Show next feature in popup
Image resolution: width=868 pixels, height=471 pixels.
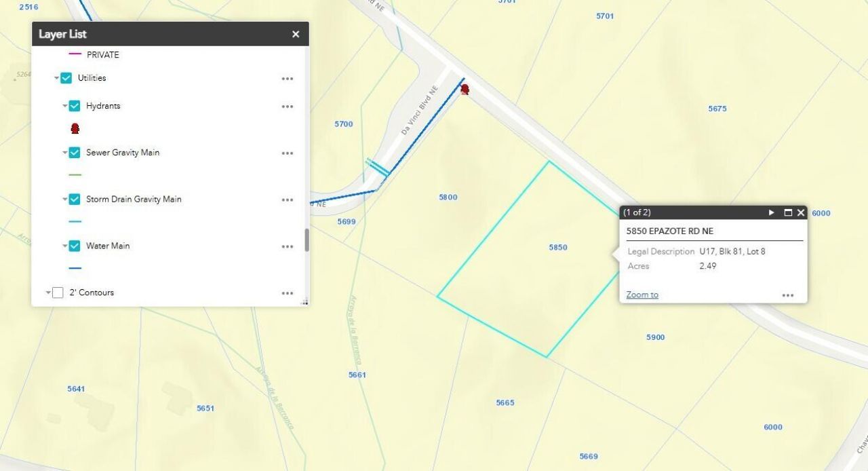(x=772, y=212)
